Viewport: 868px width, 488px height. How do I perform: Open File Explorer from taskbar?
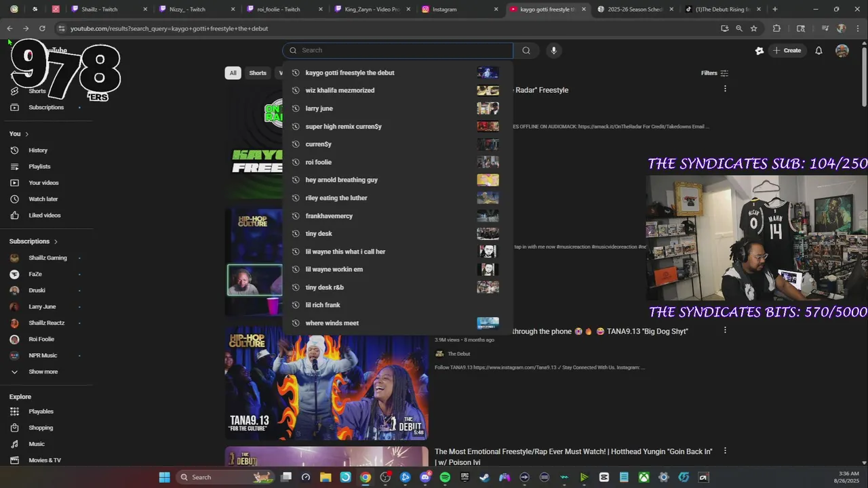tap(325, 477)
